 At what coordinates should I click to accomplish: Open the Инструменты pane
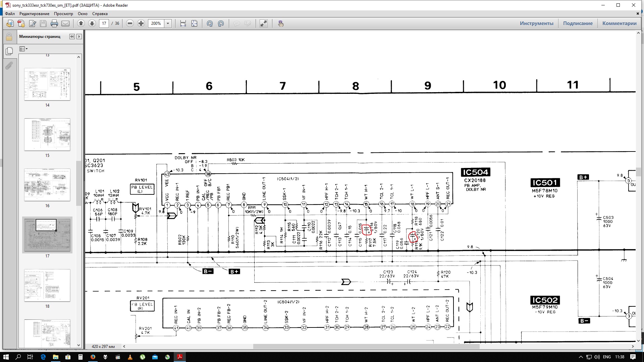click(536, 23)
